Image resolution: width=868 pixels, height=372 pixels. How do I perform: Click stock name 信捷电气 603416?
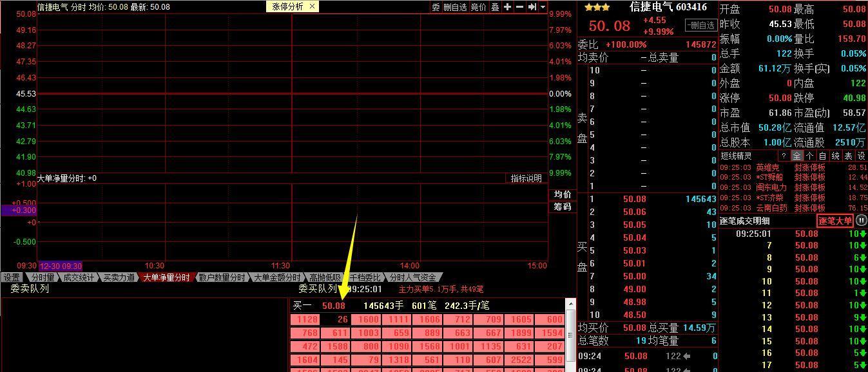click(x=668, y=8)
